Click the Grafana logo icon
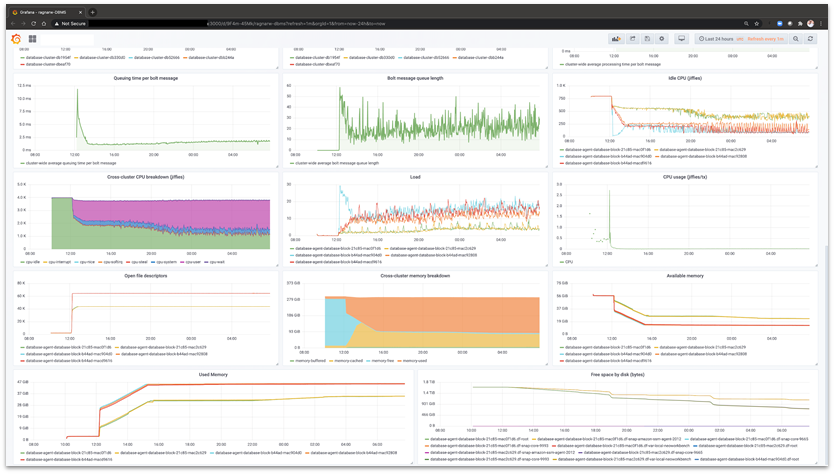This screenshot has width=834, height=474. [16, 39]
